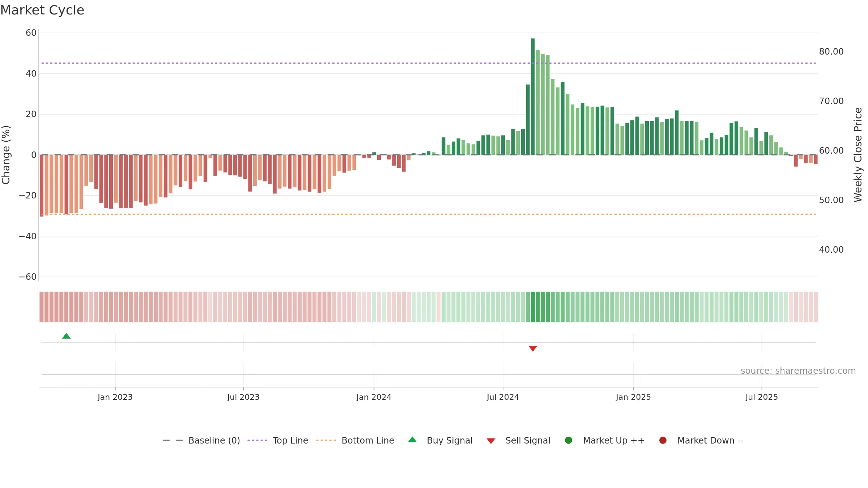Click the Weekly Close Price axis title
Screen dimensions: 868x488
tap(858, 155)
